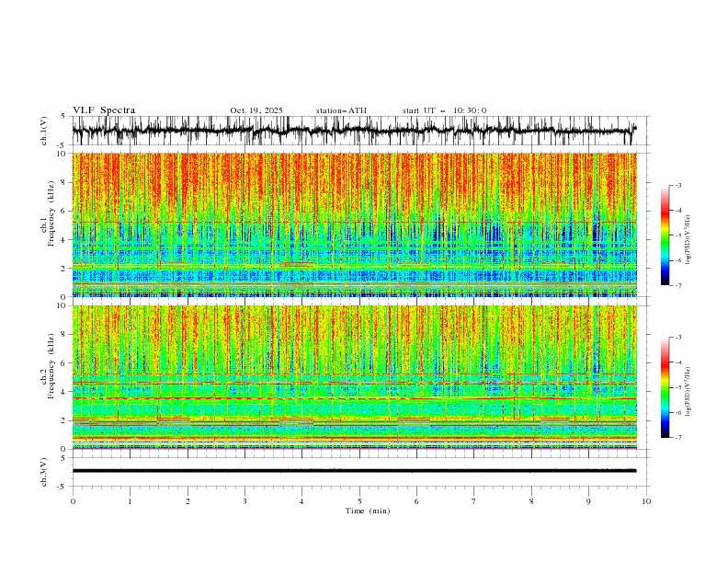Screen dimensions: 728x563
Task: Click the ch.1 log(PSD) colorbar label
Action: pos(688,240)
